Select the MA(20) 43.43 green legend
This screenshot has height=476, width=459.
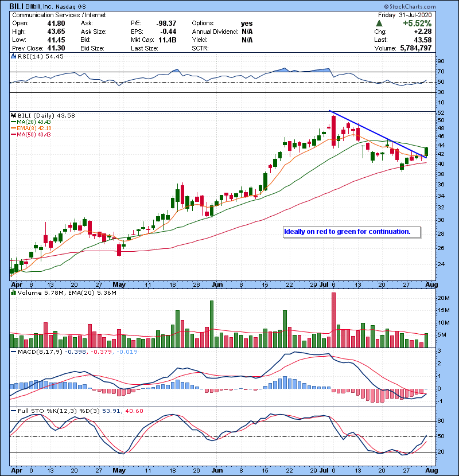[31, 122]
